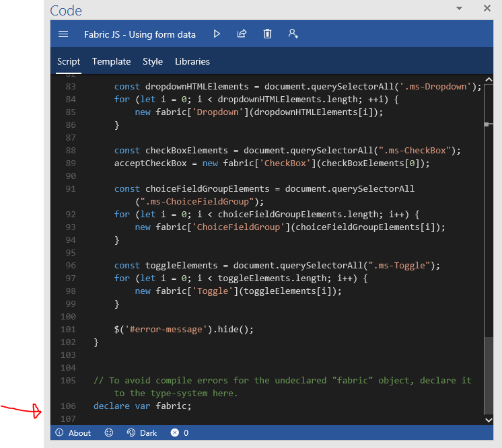Open the About info icon
Viewport: 502px width, 448px height.
point(59,433)
